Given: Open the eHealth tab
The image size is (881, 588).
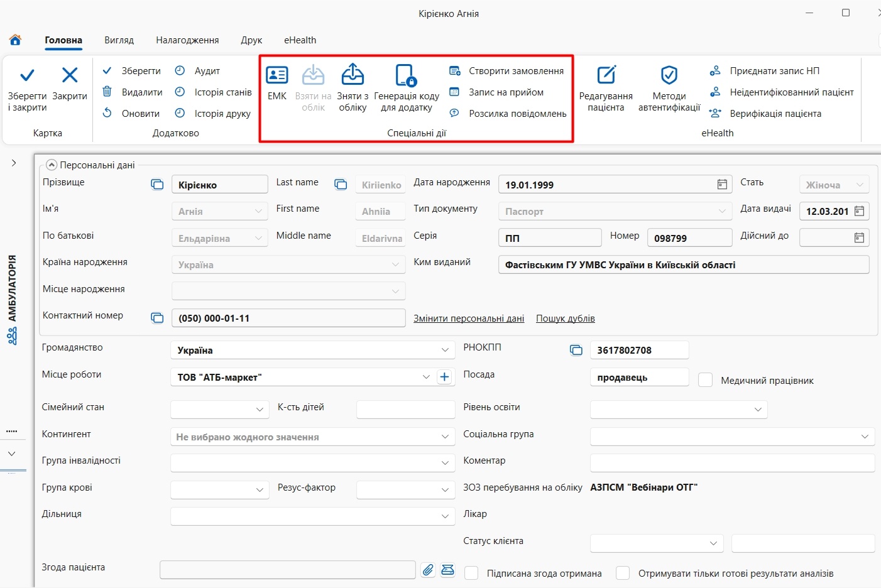Looking at the screenshot, I should click(x=300, y=40).
